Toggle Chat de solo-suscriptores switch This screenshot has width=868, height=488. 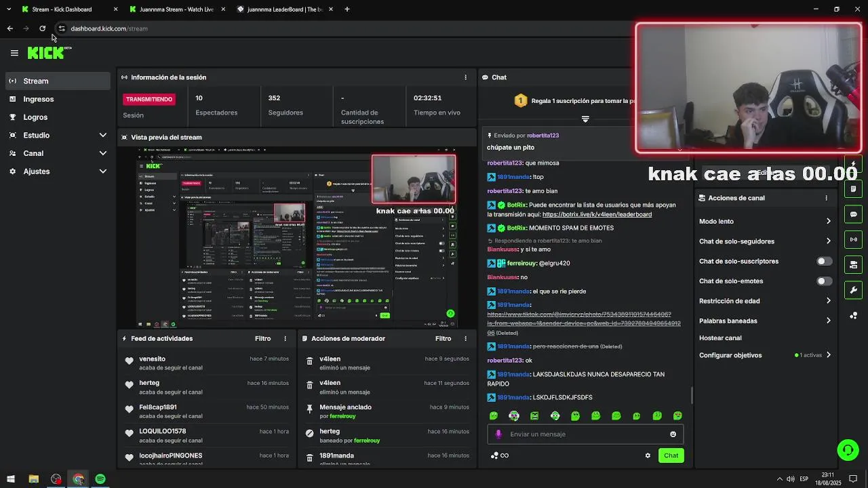click(824, 261)
